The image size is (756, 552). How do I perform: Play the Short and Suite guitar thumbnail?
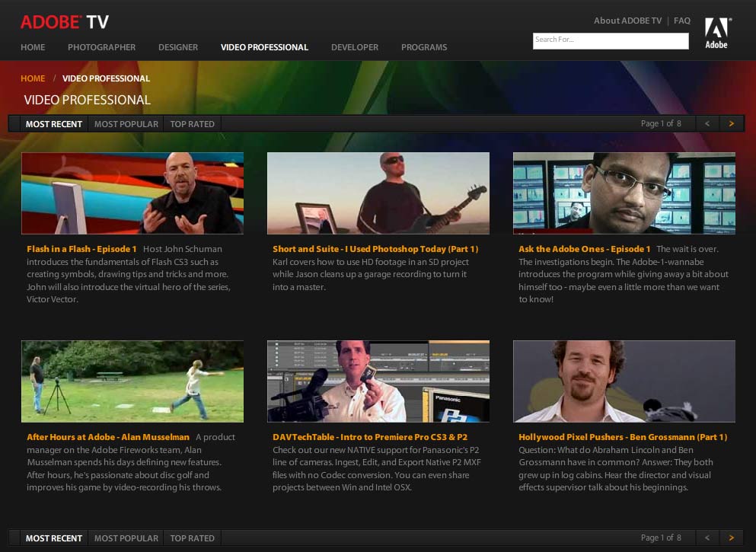tap(378, 193)
